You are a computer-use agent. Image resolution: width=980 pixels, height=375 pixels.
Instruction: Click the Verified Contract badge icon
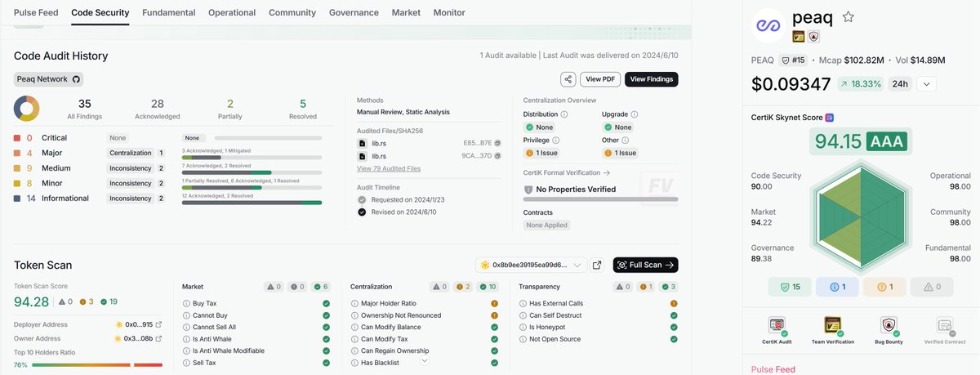click(945, 324)
